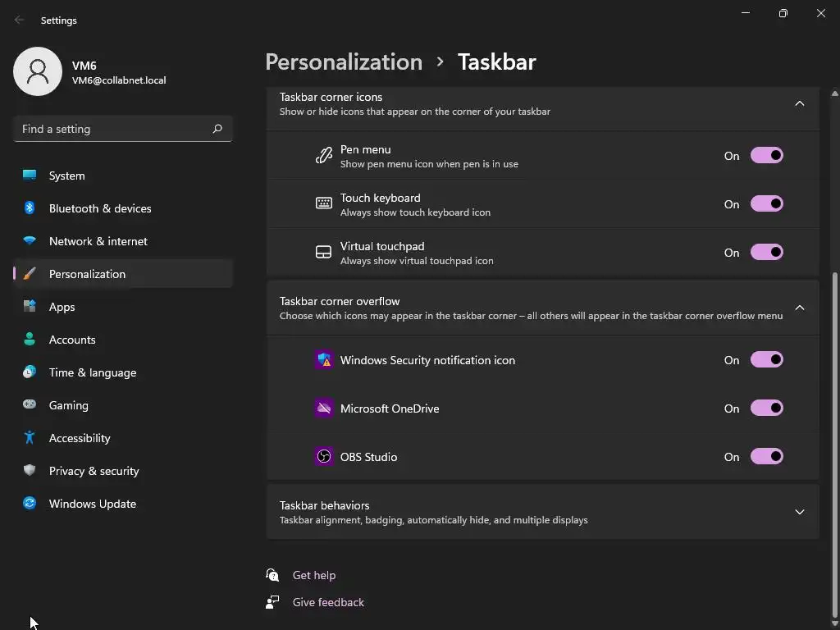This screenshot has height=630, width=840.
Task: Turn off the Pen menu toggle
Action: click(x=766, y=156)
